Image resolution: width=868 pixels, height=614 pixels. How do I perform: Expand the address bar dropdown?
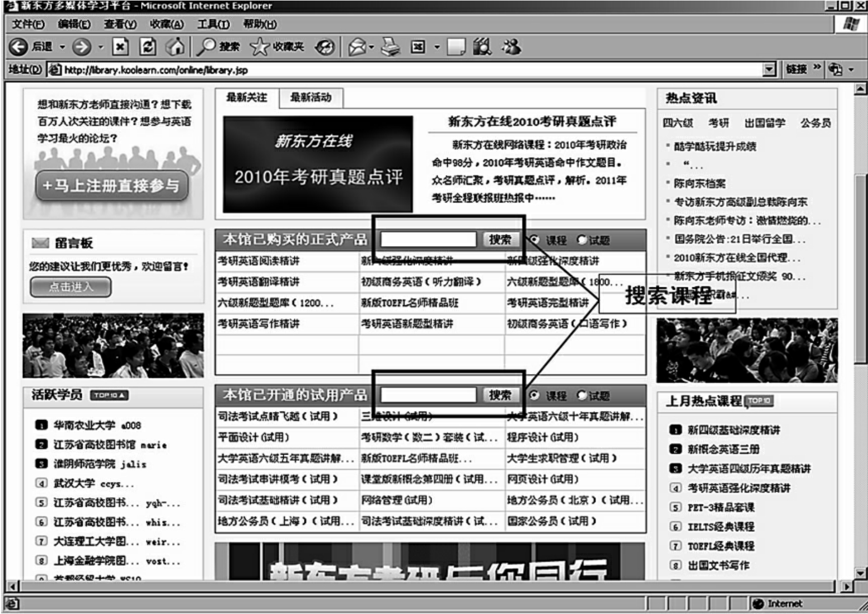770,69
